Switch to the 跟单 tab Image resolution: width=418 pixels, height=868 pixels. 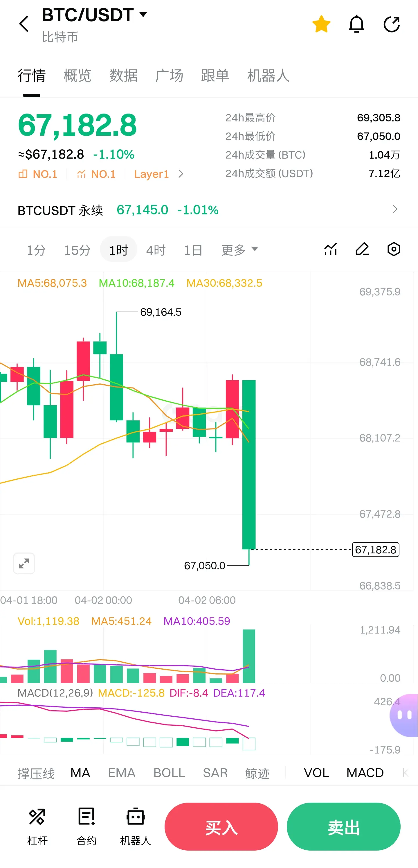tap(215, 75)
